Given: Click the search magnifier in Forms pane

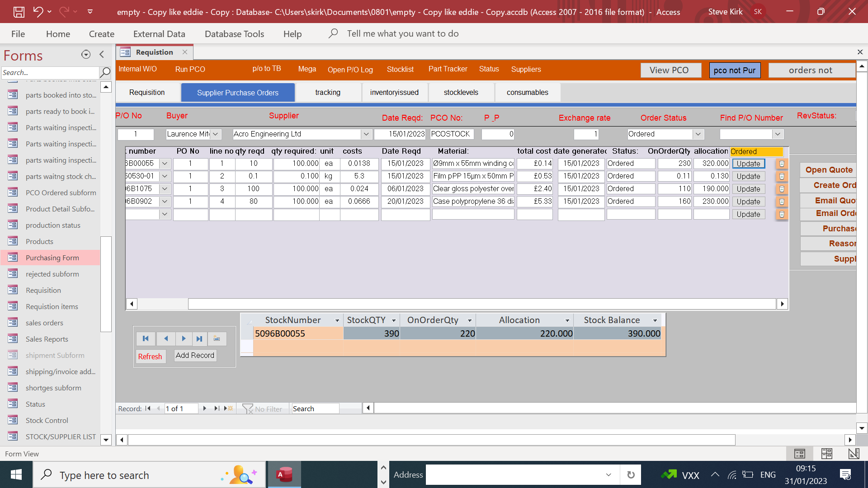Looking at the screenshot, I should click(x=105, y=72).
